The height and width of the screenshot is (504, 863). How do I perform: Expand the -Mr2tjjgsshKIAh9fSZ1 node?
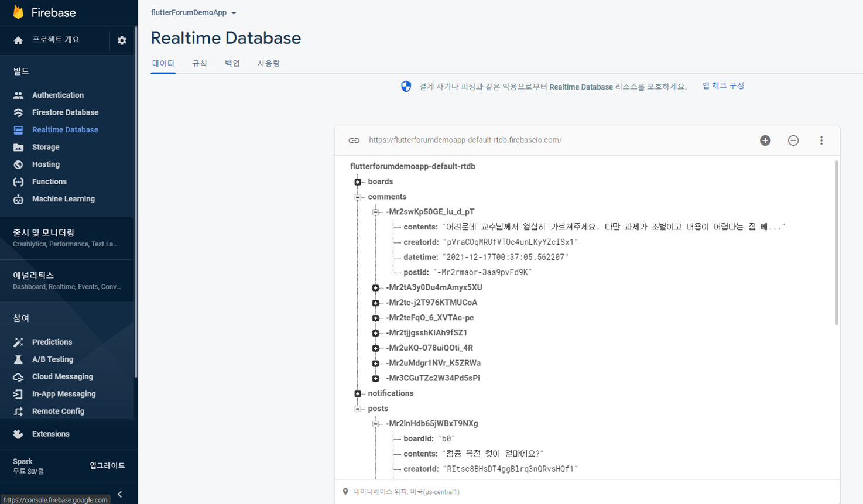375,334
